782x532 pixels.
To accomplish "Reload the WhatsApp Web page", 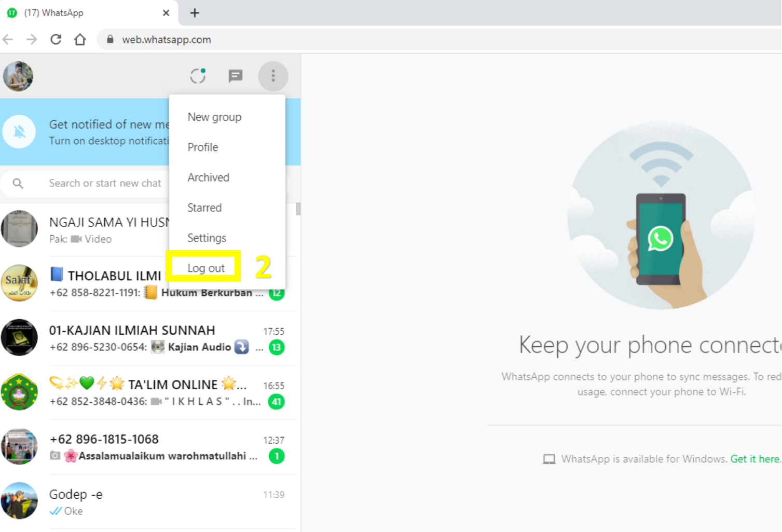I will coord(56,39).
